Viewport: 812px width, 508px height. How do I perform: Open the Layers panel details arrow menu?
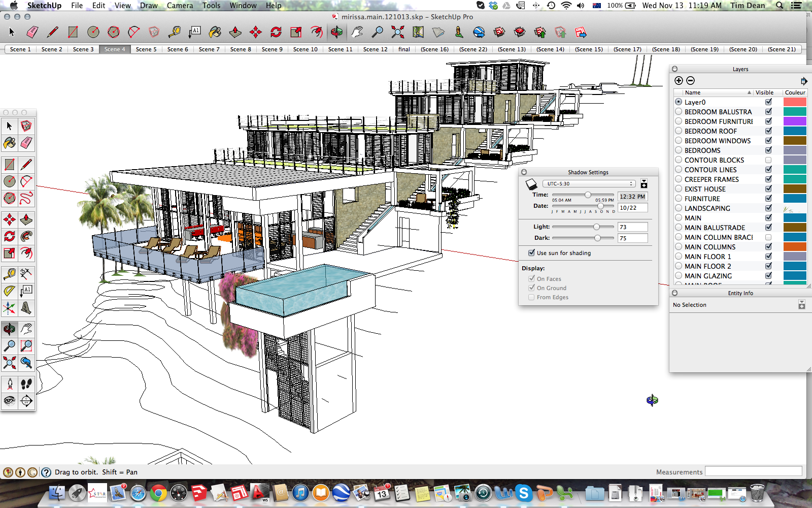(803, 81)
